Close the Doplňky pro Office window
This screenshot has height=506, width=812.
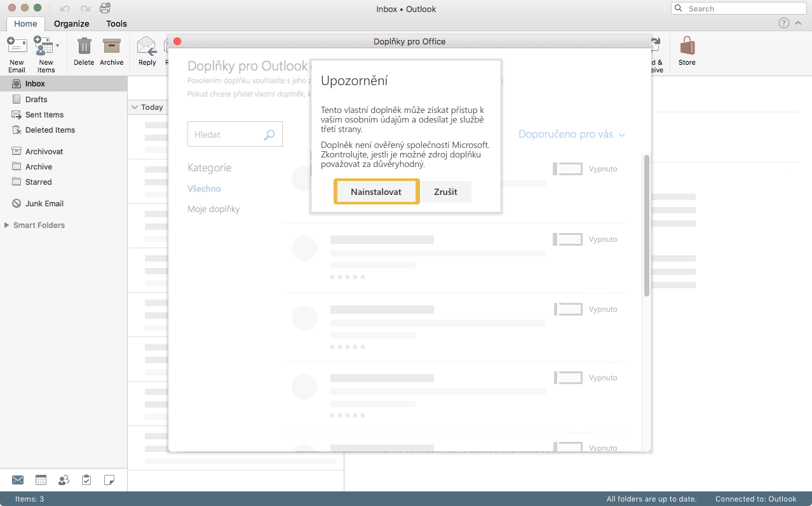pos(177,41)
